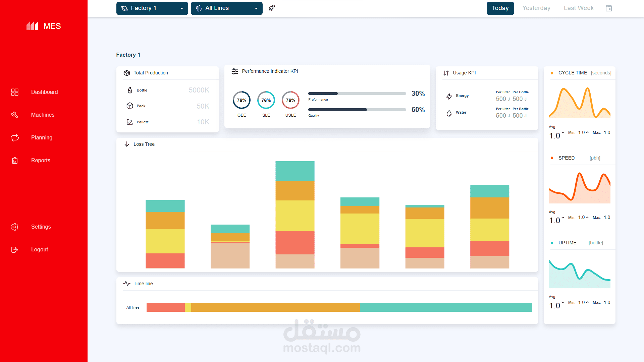
Task: Click the Settings gear icon
Action: (x=15, y=227)
